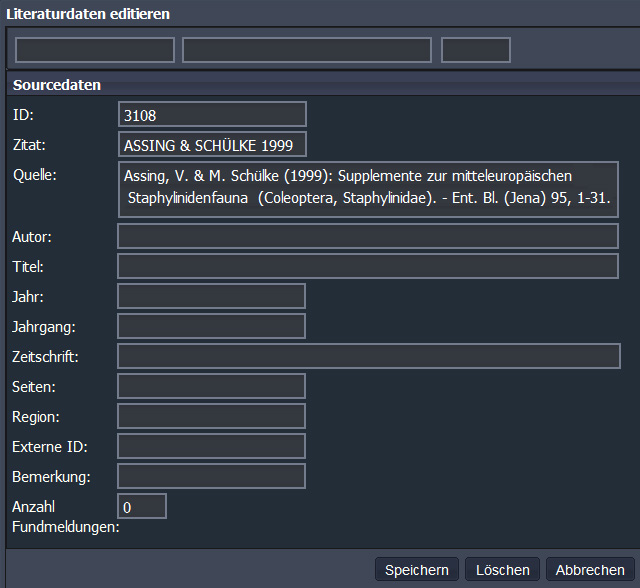Viewport: 640px width, 588px height.
Task: Click the Anzahl Fundmeldungen field showing 0
Action: [x=142, y=507]
